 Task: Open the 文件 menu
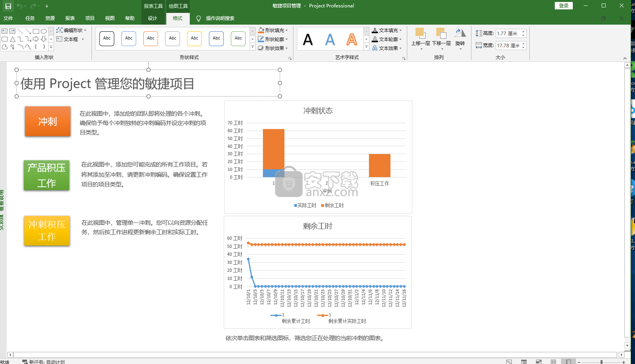8,18
